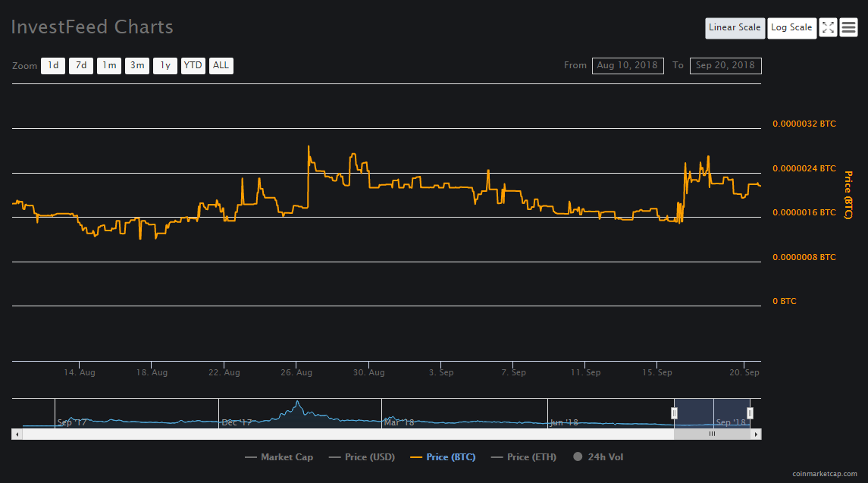Click the navigator right range handle
Viewport: 868px width, 483px height.
coord(750,413)
